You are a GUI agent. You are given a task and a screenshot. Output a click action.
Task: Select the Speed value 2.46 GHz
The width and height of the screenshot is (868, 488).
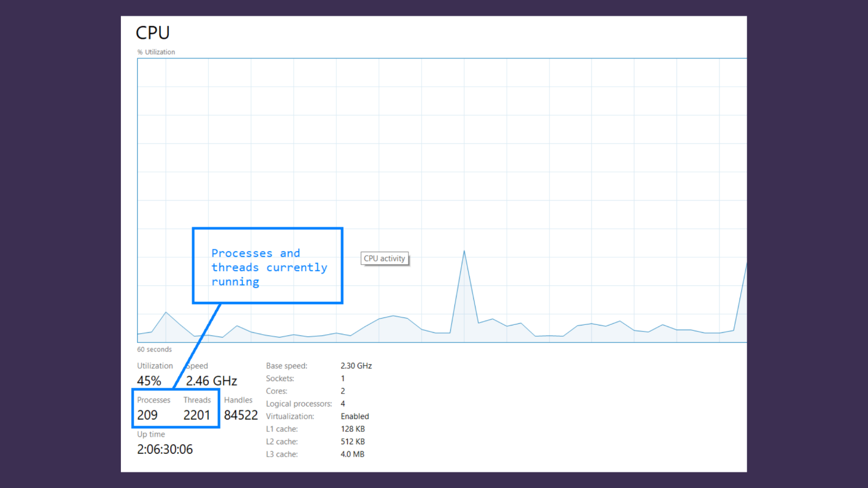click(x=211, y=380)
